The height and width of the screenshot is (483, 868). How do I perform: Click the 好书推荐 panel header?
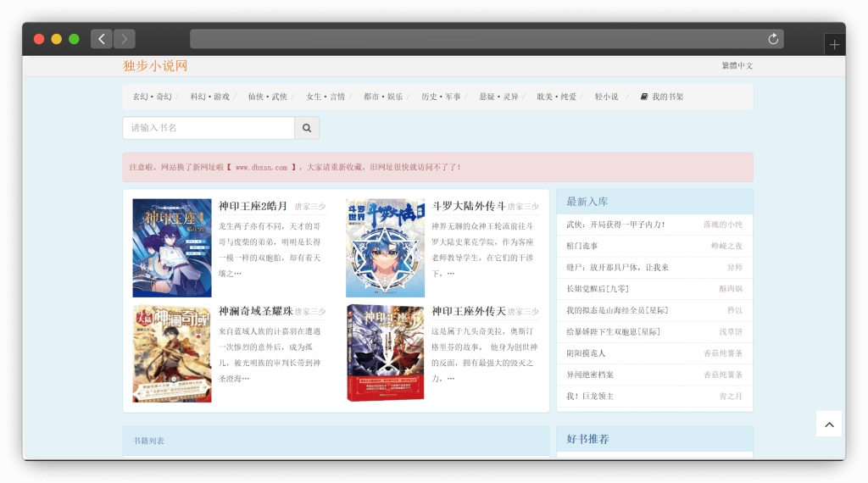pos(654,439)
